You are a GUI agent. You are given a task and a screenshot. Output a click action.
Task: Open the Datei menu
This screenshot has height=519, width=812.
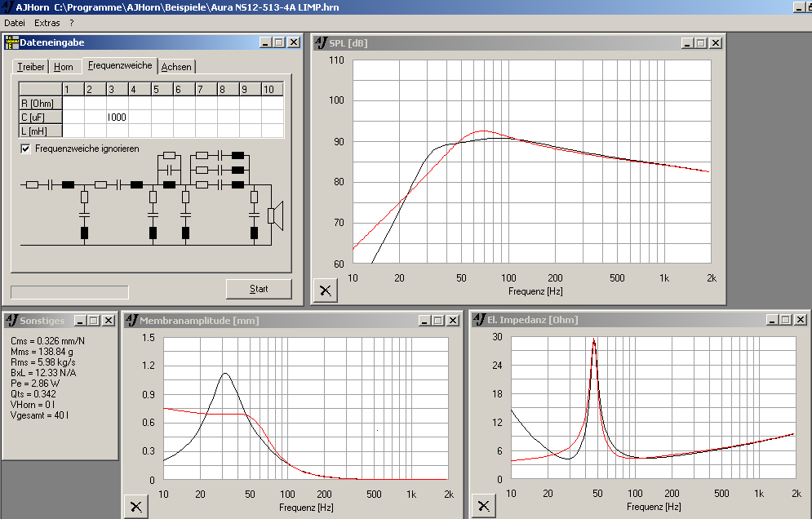pos(15,23)
